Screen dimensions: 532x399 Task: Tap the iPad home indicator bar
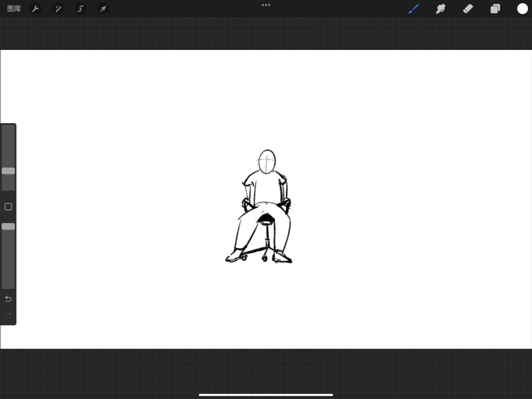point(266,395)
